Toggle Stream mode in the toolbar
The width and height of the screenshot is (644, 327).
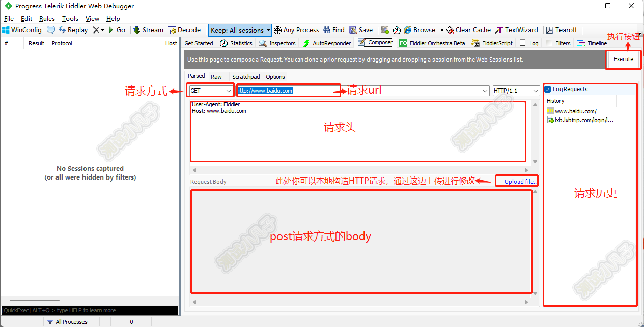pos(148,30)
